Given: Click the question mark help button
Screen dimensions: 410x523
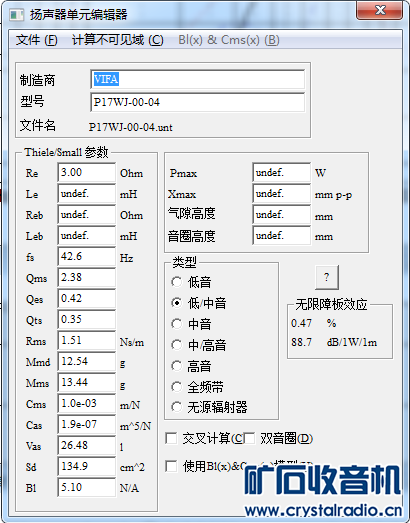Looking at the screenshot, I should 327,277.
